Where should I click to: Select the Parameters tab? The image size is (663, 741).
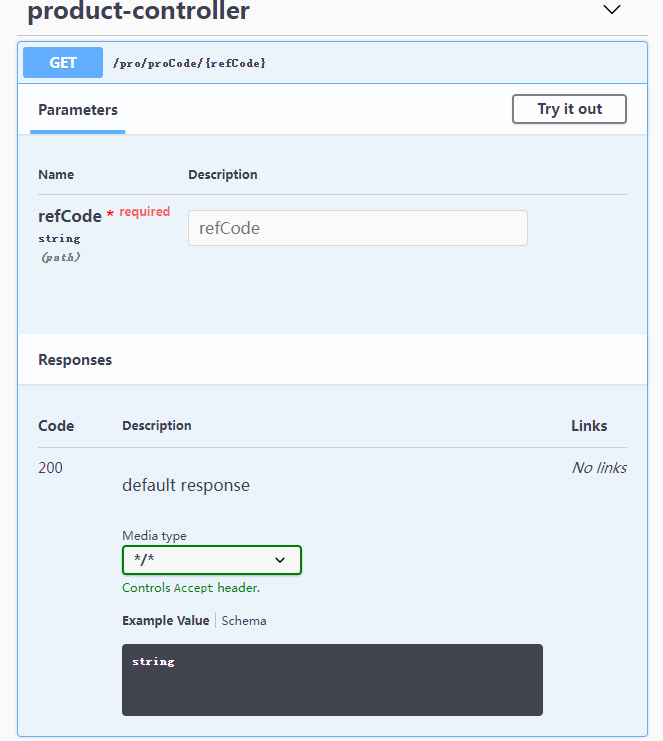[78, 110]
